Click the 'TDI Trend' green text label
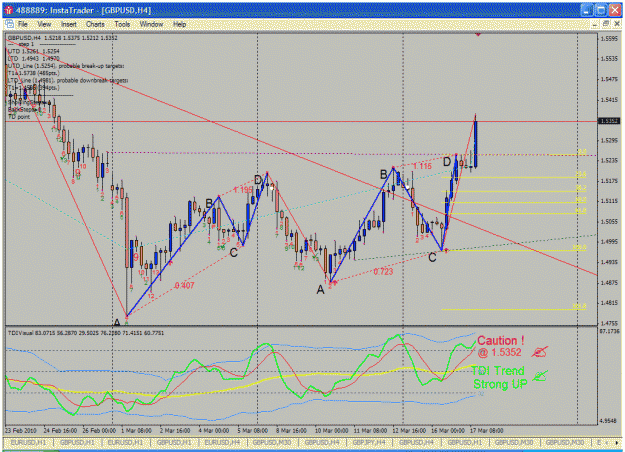Viewport: 625px width, 452px height. [x=498, y=371]
